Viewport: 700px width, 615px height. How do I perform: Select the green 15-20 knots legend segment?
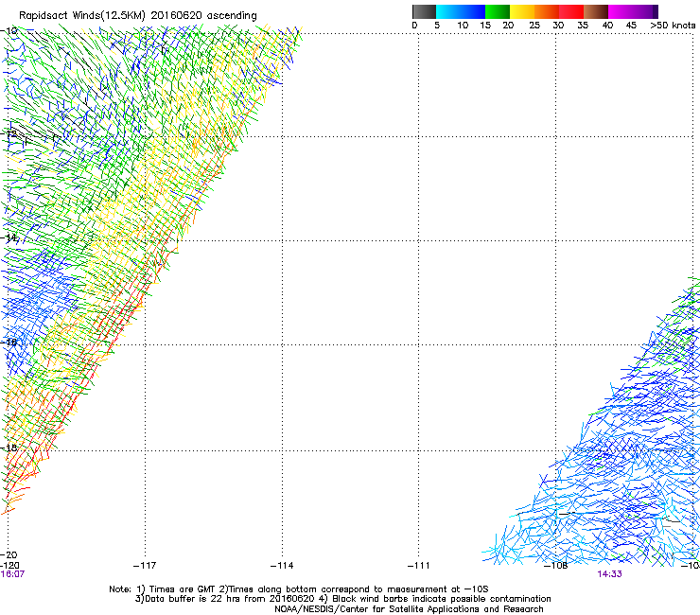tap(498, 11)
